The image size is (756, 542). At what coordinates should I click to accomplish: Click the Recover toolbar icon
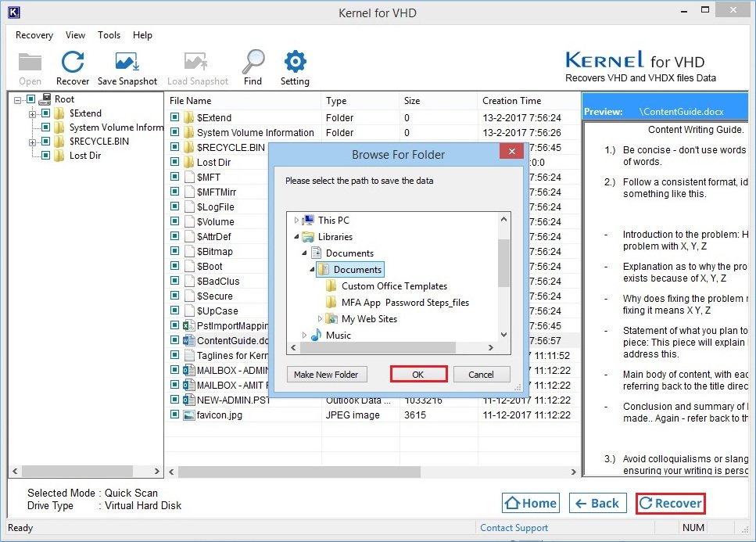(73, 63)
